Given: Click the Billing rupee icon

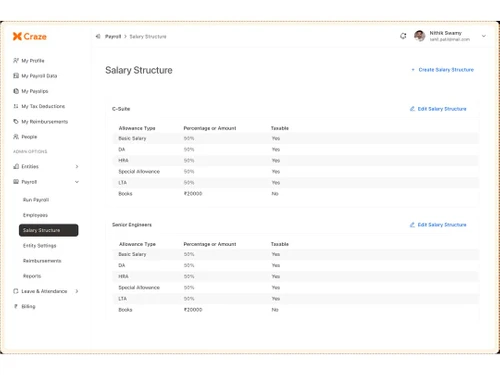Looking at the screenshot, I should click(16, 306).
